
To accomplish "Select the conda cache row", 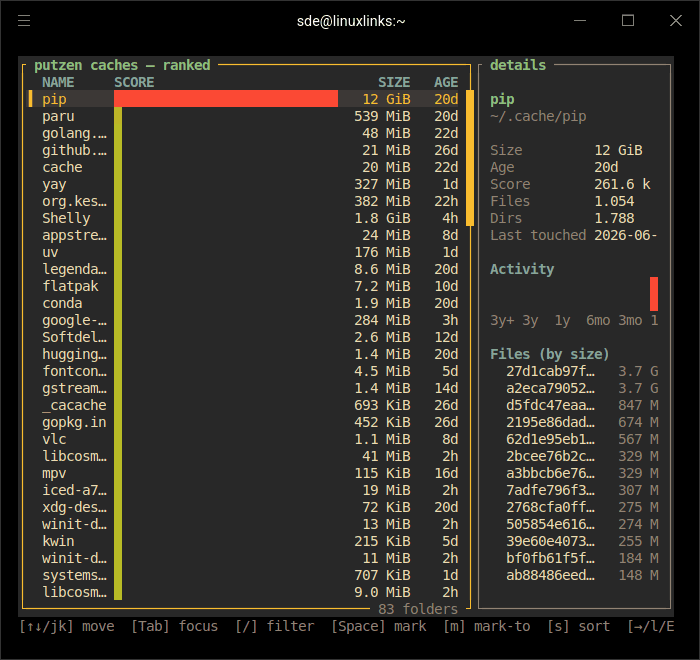I will [x=243, y=303].
